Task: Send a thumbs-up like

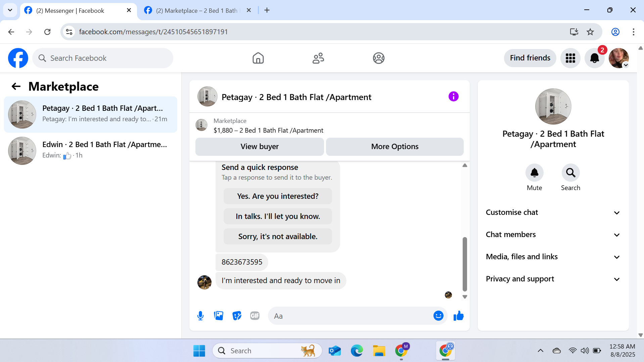Action: coord(458,316)
